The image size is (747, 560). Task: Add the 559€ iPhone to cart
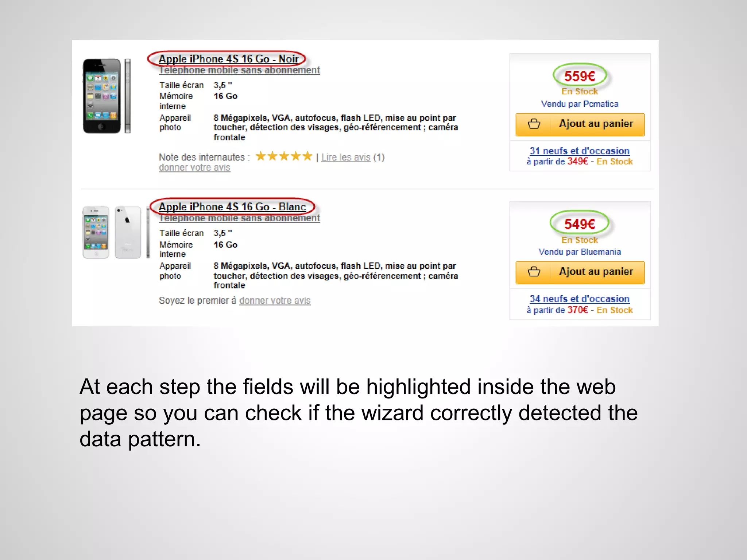coord(580,124)
